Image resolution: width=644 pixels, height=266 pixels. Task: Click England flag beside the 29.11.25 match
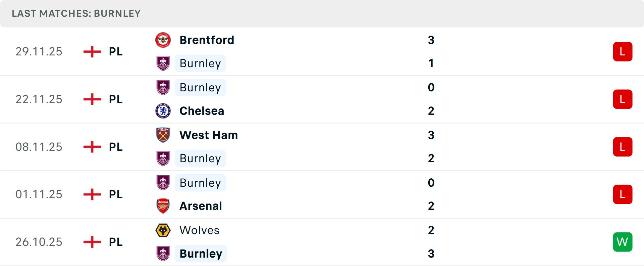[92, 52]
